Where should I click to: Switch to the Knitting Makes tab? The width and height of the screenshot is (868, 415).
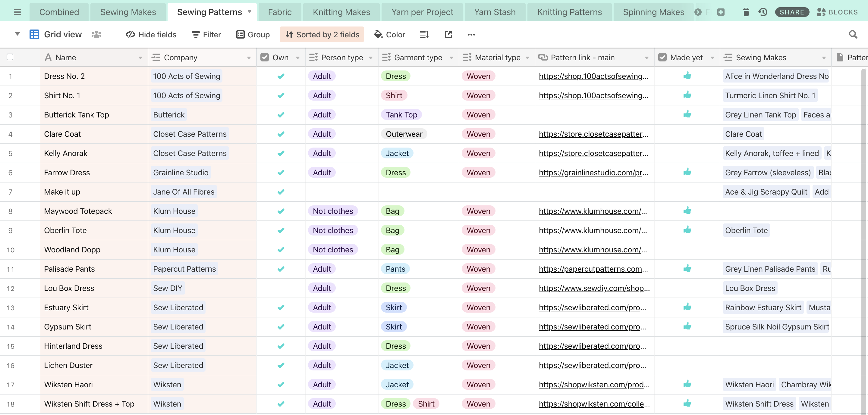341,12
